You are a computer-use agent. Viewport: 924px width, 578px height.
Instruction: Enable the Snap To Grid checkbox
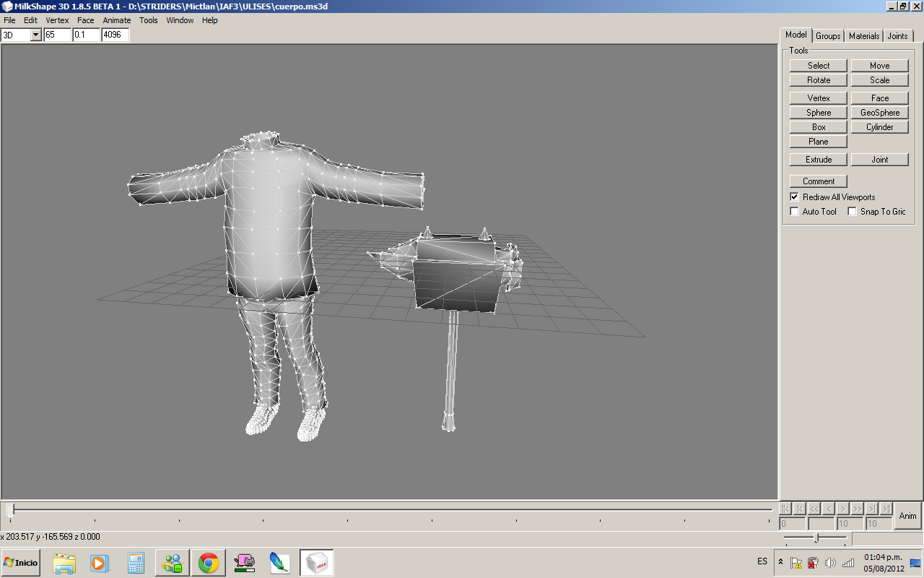(x=852, y=212)
